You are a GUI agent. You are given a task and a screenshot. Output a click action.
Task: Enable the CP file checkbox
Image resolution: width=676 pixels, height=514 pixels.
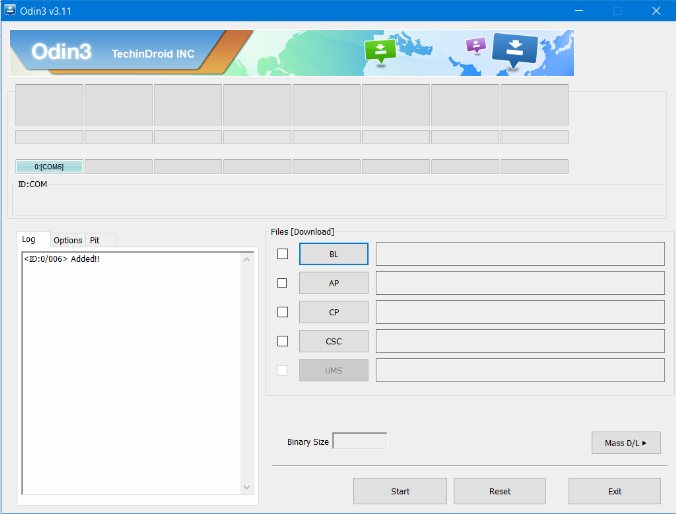point(282,312)
